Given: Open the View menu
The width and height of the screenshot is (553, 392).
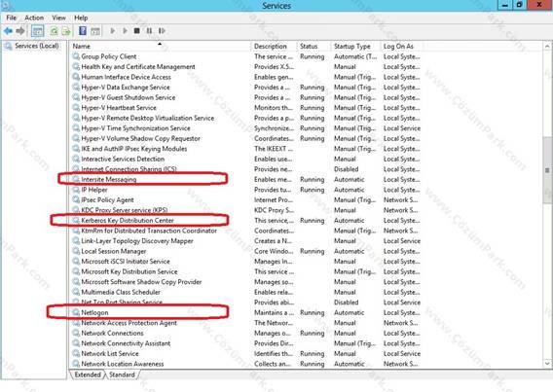Looking at the screenshot, I should (58, 18).
